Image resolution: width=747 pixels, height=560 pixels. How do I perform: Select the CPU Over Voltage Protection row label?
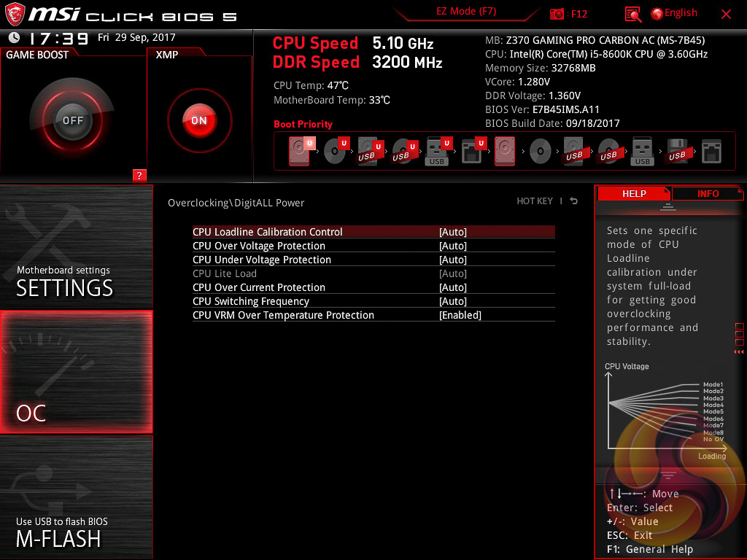tap(259, 246)
